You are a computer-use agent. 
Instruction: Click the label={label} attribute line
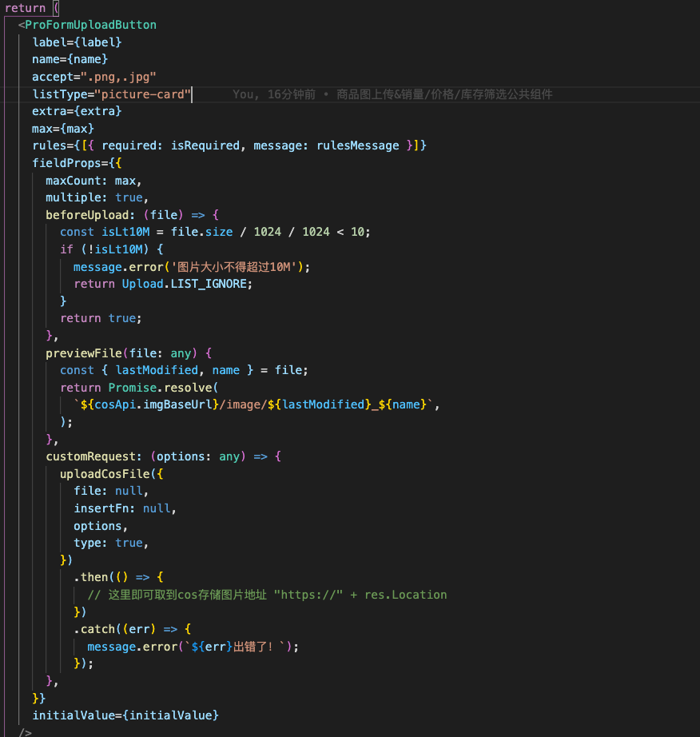pos(77,42)
